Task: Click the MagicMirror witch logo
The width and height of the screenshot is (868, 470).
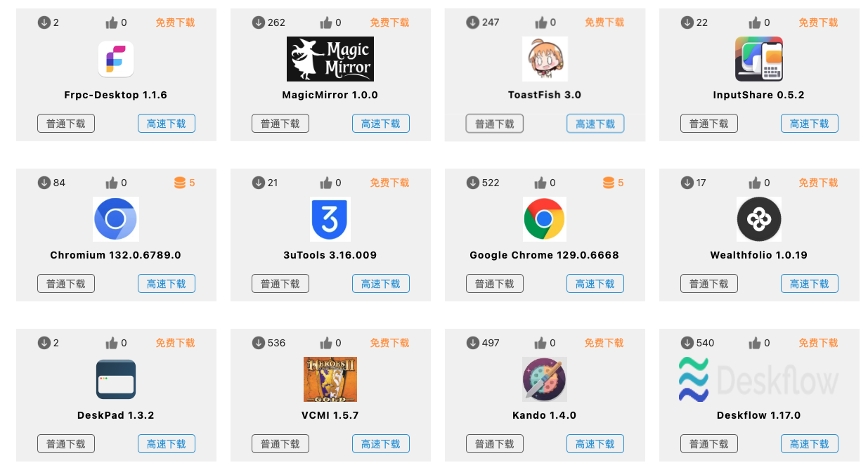Action: pos(330,59)
